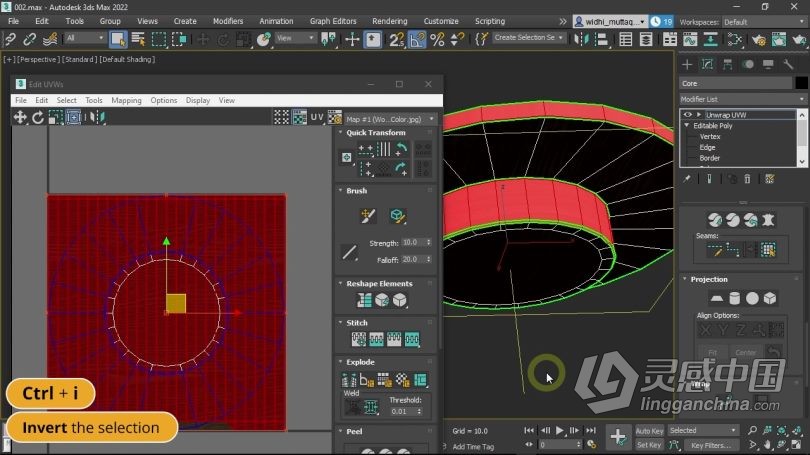Open the Curve Editor icon
This screenshot has height=455, width=810.
(690, 39)
